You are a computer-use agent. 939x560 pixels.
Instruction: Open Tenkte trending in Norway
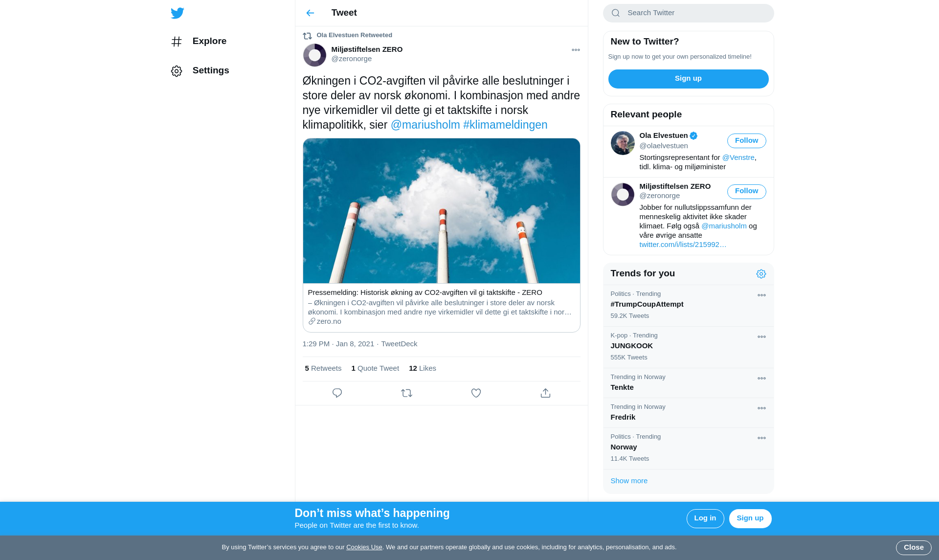[688, 383]
